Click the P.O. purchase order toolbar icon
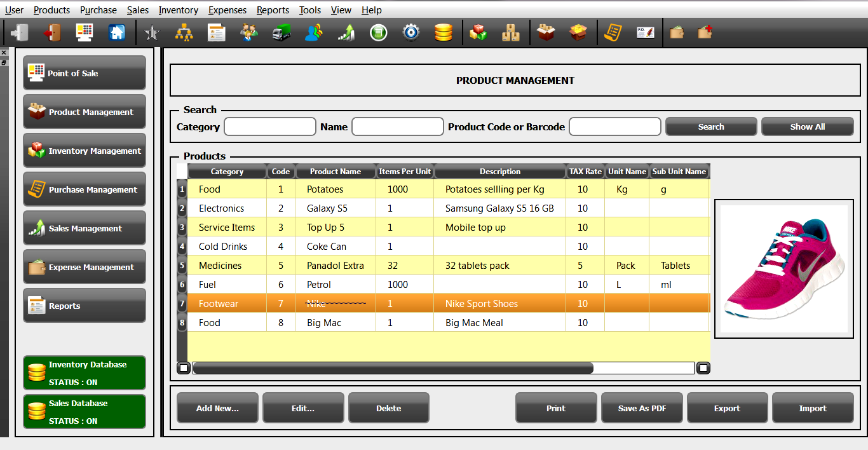The image size is (868, 450). click(645, 32)
